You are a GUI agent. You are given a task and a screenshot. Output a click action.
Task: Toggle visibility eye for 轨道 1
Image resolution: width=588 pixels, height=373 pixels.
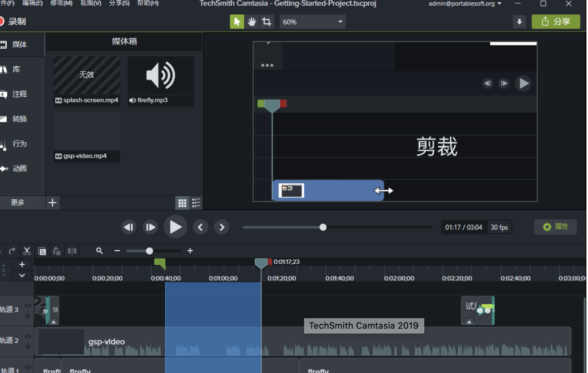[28, 367]
